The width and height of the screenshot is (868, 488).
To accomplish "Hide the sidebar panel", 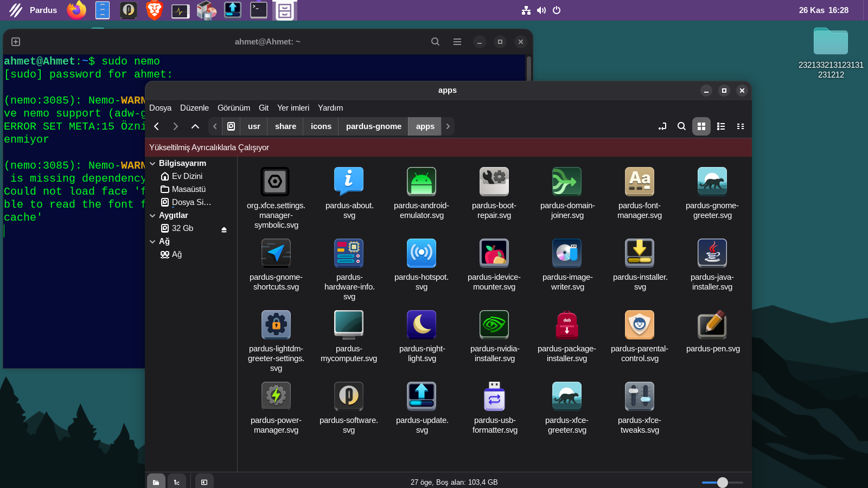I will pyautogui.click(x=204, y=482).
